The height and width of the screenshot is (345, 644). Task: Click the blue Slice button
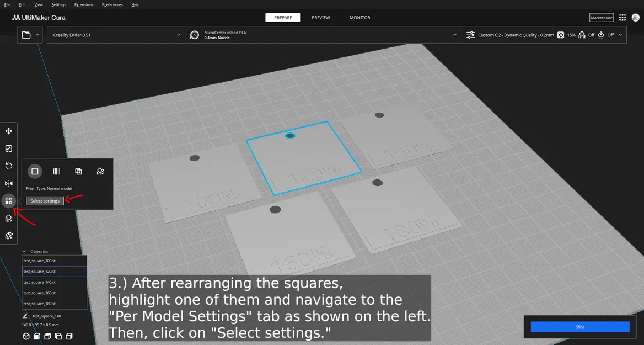(580, 327)
